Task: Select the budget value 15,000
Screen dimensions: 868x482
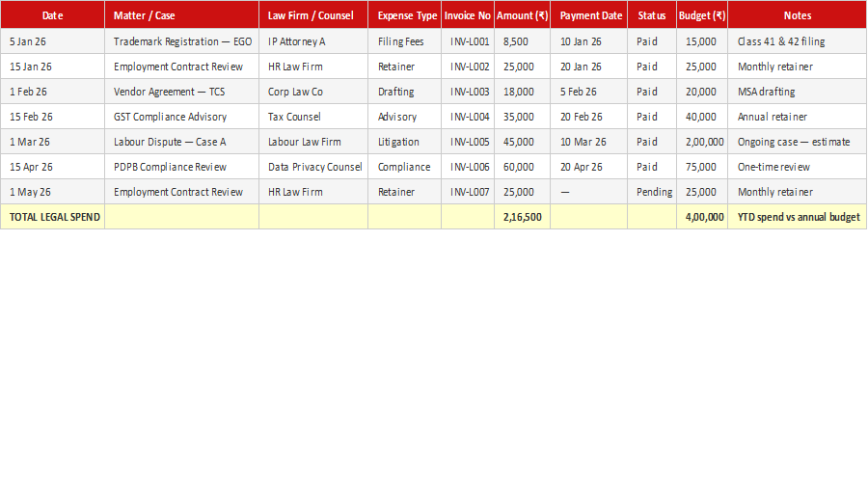Action: [x=702, y=41]
